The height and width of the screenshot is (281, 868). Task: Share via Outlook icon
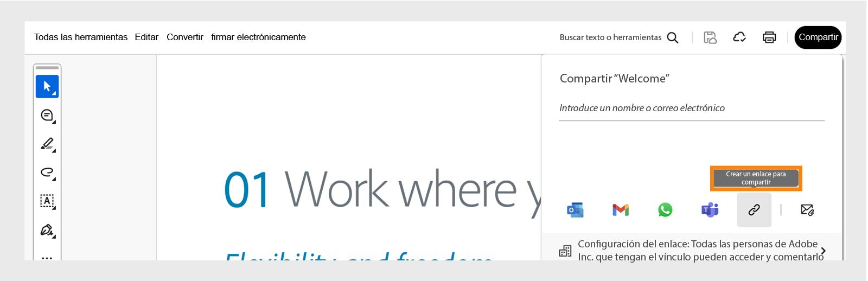(575, 210)
